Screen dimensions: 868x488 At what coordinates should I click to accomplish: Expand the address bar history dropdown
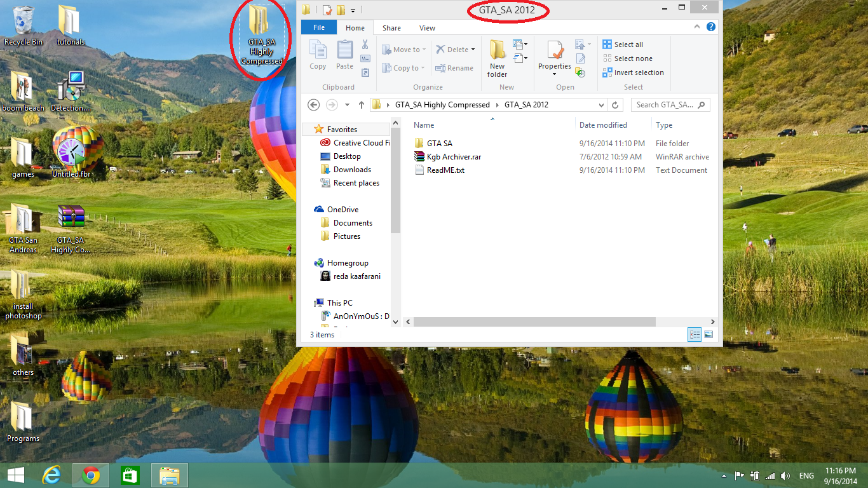tap(602, 105)
